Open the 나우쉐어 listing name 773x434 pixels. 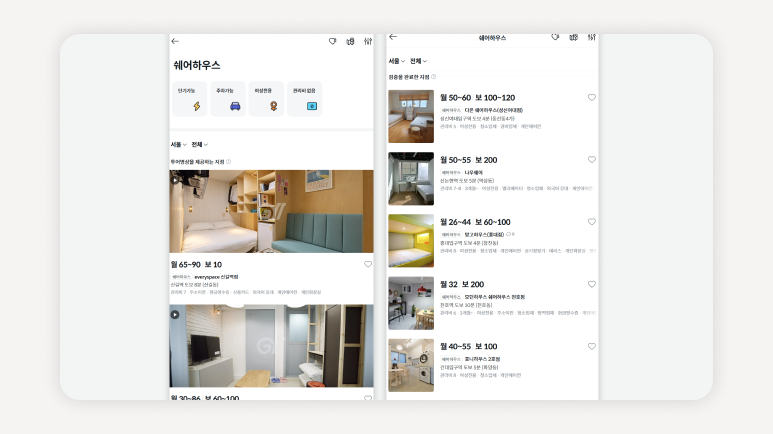tap(474, 173)
